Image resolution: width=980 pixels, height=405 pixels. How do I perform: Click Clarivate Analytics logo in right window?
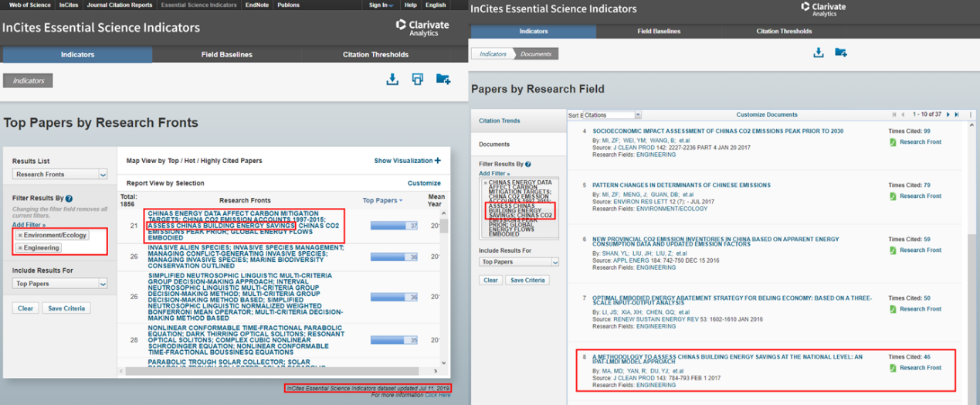tap(823, 9)
